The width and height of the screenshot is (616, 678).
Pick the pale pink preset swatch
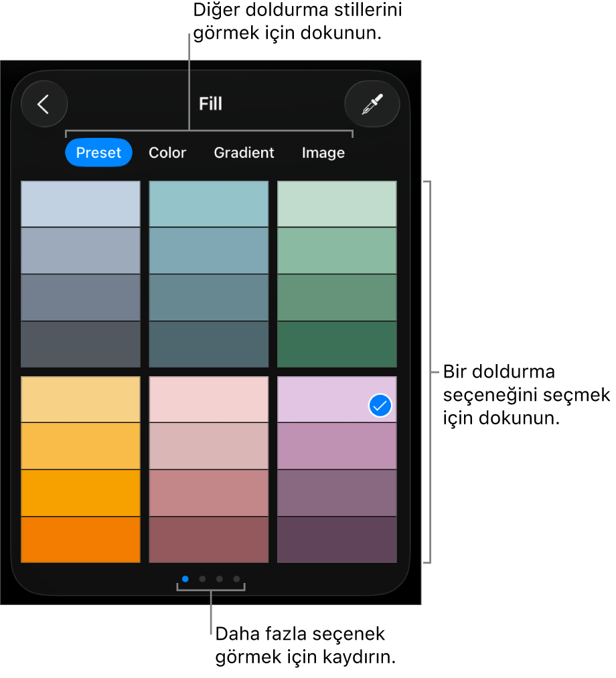tap(208, 399)
